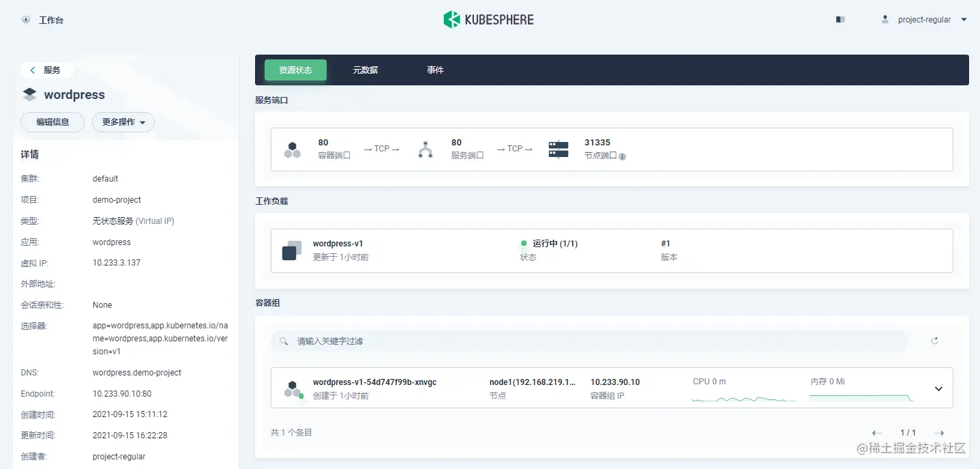Click the 1 / 1 page indicator
This screenshot has width=980, height=469.
pyautogui.click(x=908, y=433)
